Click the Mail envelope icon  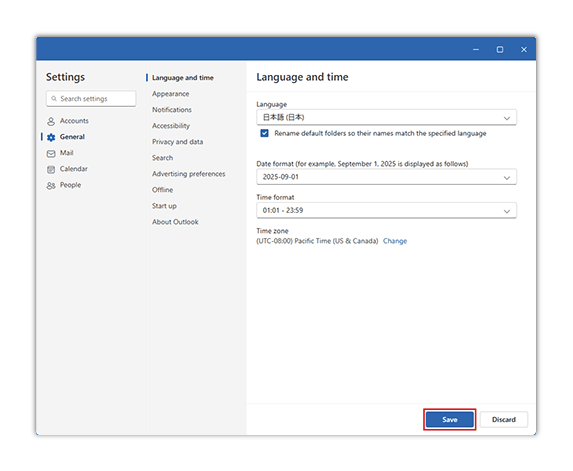[x=51, y=153]
